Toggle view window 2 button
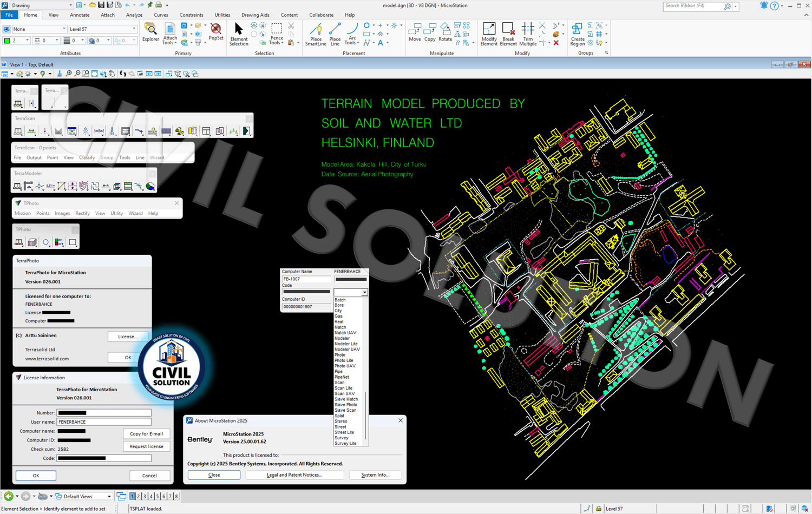Viewport: 812px width, 514px height. click(139, 496)
